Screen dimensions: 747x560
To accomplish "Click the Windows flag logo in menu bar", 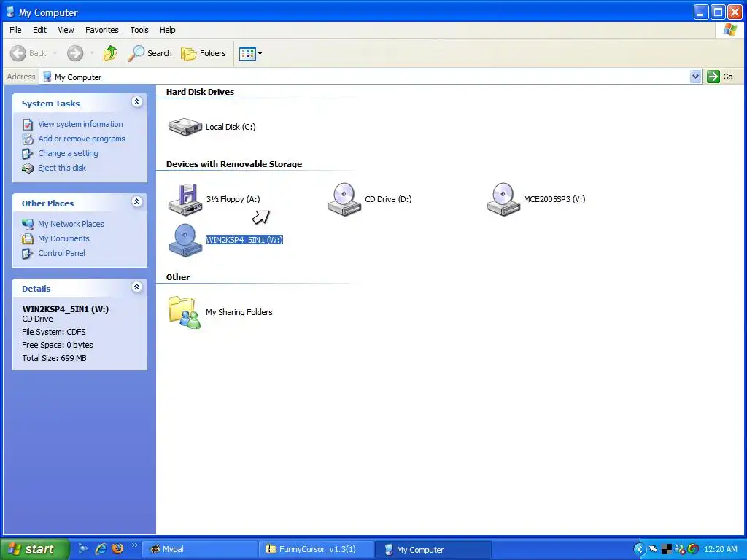I will 729,30.
